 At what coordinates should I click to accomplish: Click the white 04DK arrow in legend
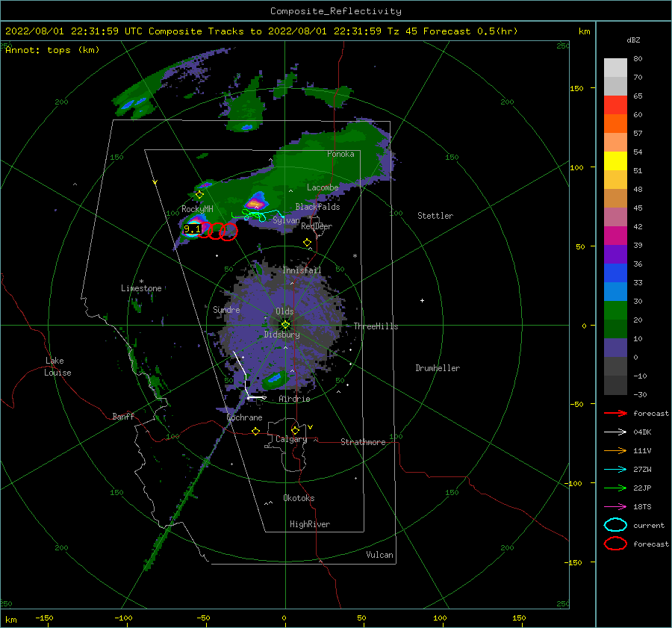tap(615, 432)
